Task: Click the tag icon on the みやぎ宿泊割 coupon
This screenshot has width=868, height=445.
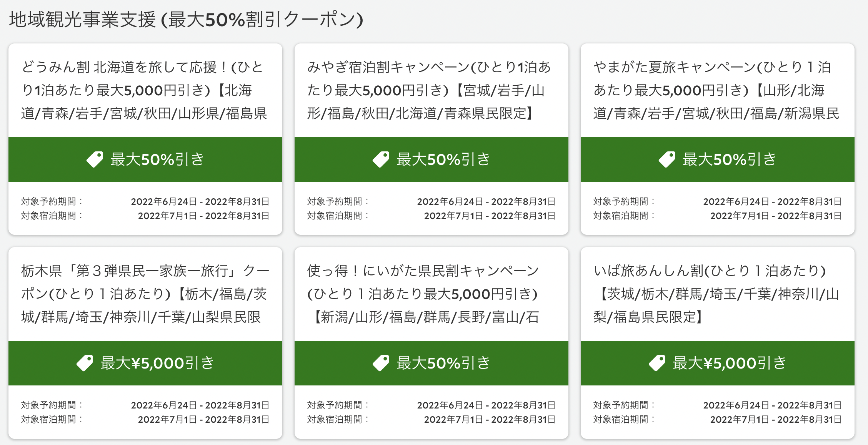Action: click(381, 159)
